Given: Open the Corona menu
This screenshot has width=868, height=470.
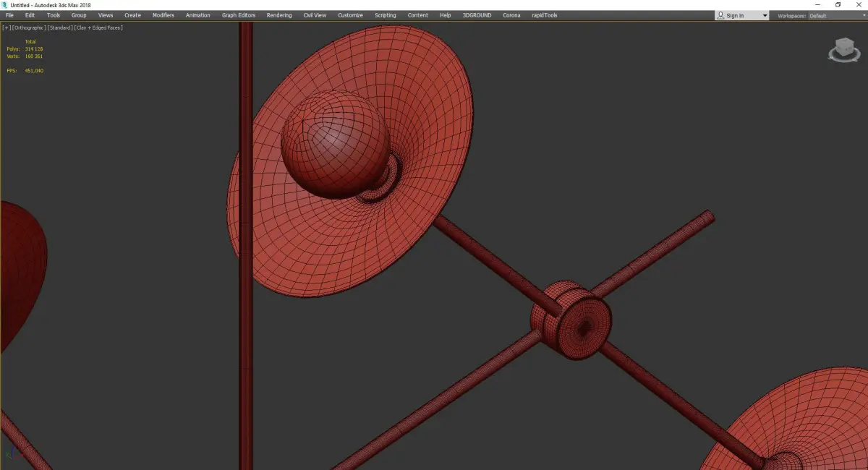Looking at the screenshot, I should (511, 15).
